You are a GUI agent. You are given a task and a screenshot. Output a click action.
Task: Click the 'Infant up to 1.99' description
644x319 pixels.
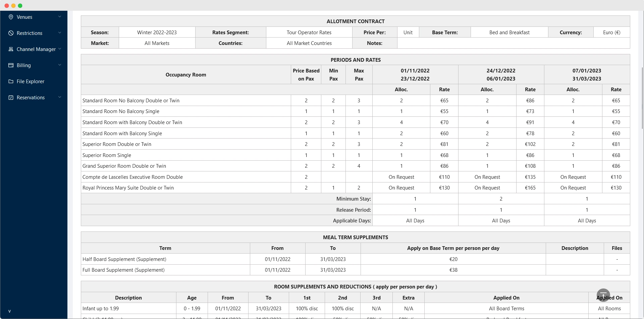(x=101, y=309)
